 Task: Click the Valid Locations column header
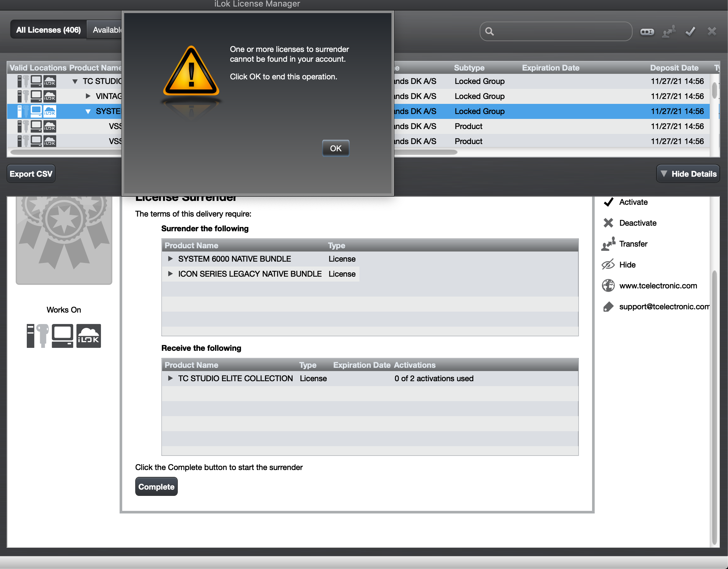(x=38, y=68)
